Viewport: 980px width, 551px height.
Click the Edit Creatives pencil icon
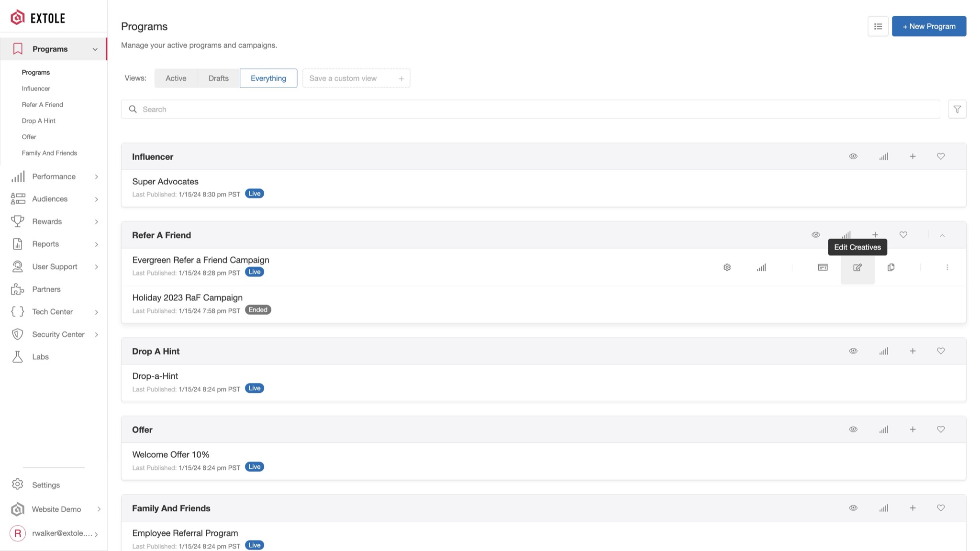pyautogui.click(x=857, y=267)
